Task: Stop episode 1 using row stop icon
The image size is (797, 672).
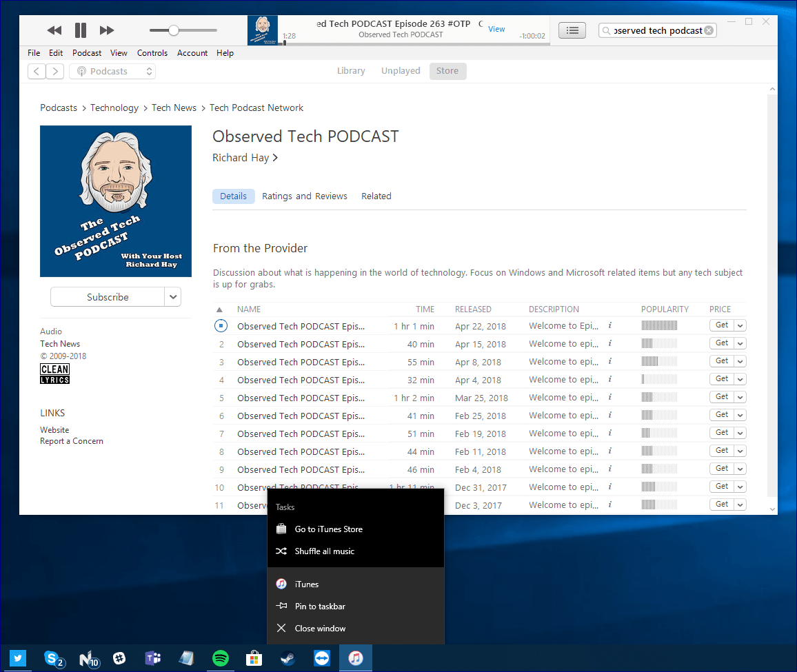Action: pyautogui.click(x=221, y=326)
